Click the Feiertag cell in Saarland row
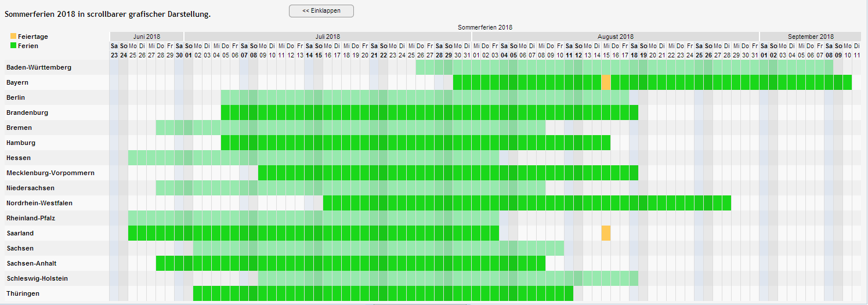The image size is (868, 305). pyautogui.click(x=606, y=233)
